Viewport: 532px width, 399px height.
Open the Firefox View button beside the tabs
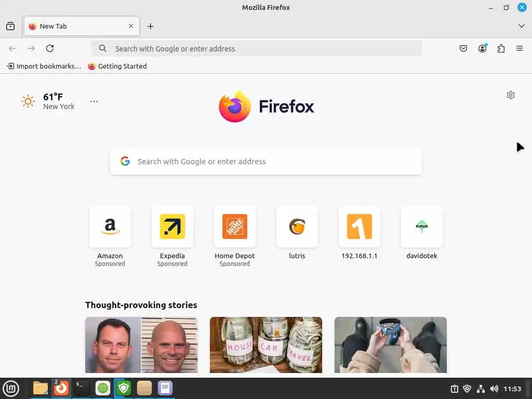(x=10, y=26)
